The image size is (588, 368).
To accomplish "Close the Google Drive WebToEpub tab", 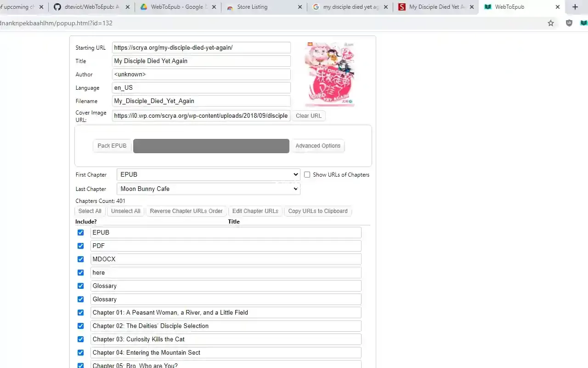I will coord(214,7).
